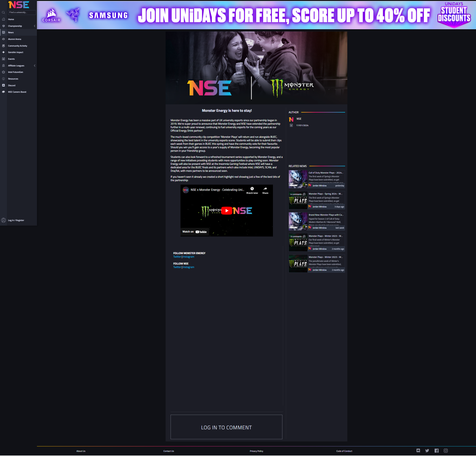Go to Community Activity in sidebar

tap(17, 46)
